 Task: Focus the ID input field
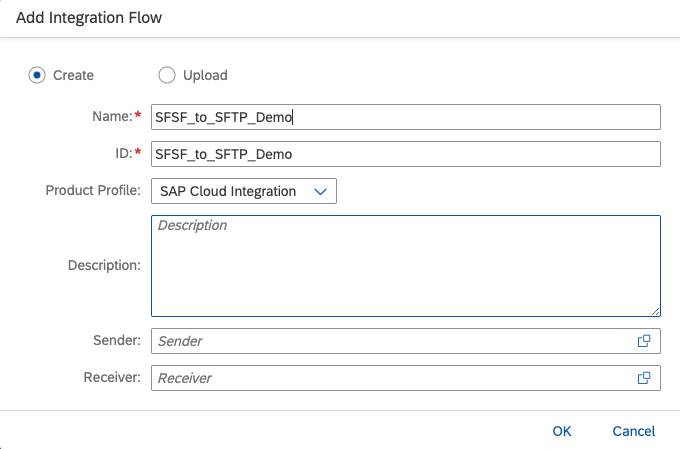point(406,154)
